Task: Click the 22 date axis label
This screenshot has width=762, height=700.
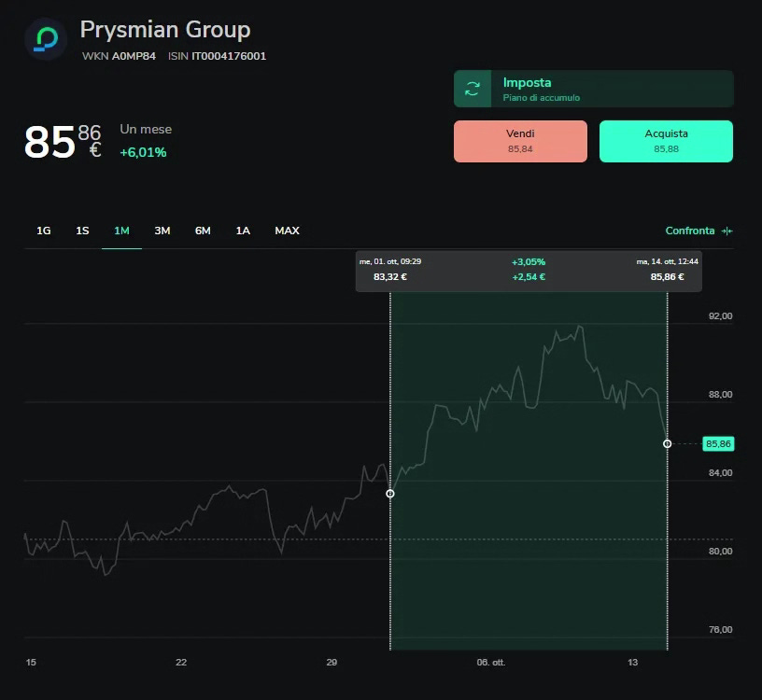Action: click(x=181, y=663)
